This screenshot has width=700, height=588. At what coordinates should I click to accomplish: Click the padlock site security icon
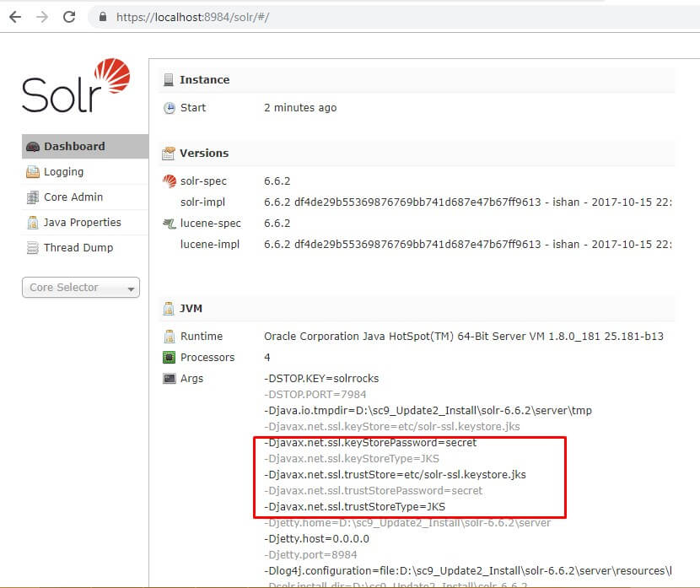(103, 17)
